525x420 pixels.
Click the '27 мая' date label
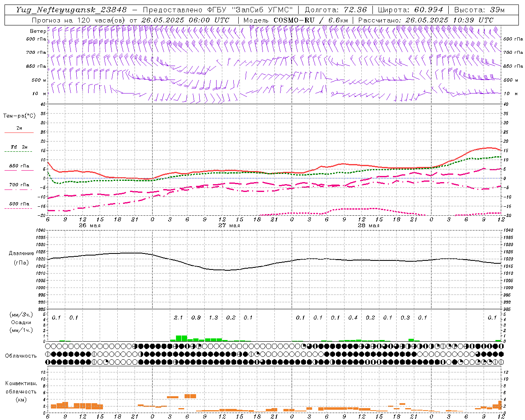coord(229,226)
